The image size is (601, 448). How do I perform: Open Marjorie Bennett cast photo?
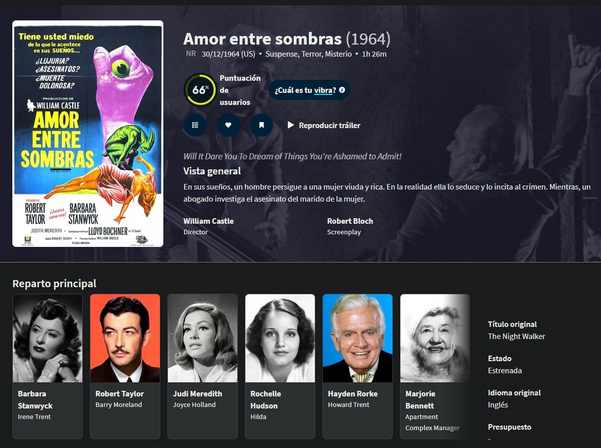coord(435,338)
